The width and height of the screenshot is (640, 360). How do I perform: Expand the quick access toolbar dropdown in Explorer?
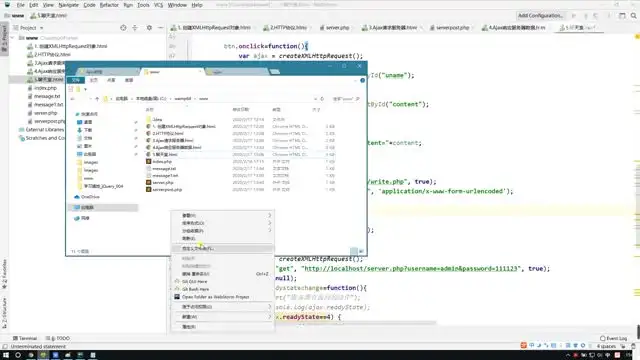(85, 89)
